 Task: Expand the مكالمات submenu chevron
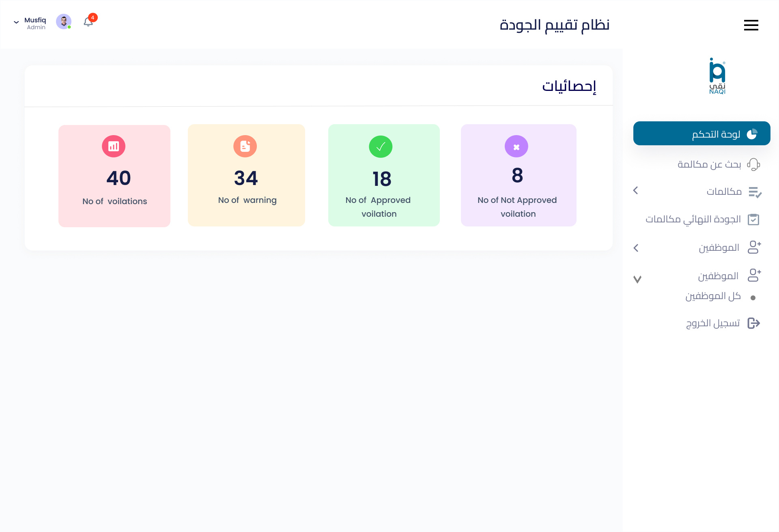click(x=636, y=190)
